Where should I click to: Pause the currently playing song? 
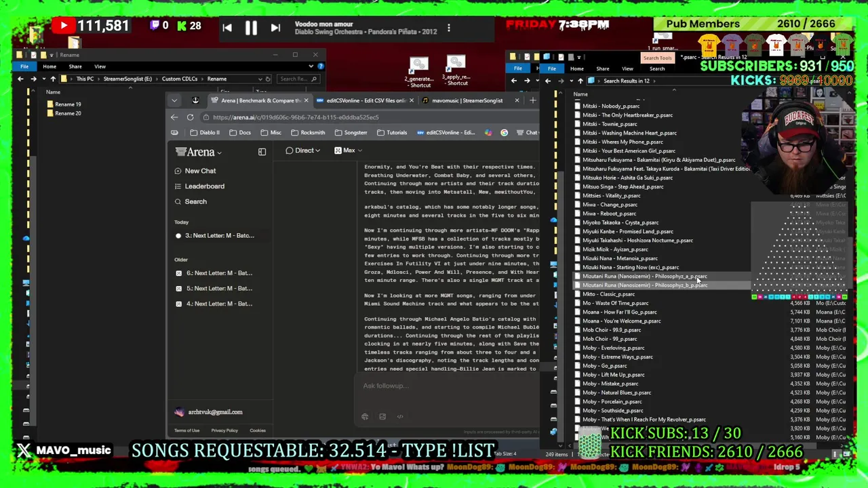(x=251, y=28)
